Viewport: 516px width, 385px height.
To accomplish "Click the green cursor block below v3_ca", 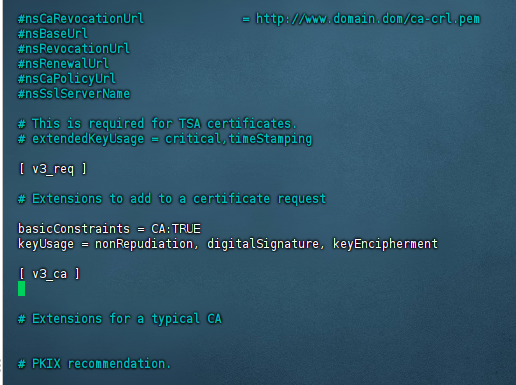I will [x=21, y=289].
